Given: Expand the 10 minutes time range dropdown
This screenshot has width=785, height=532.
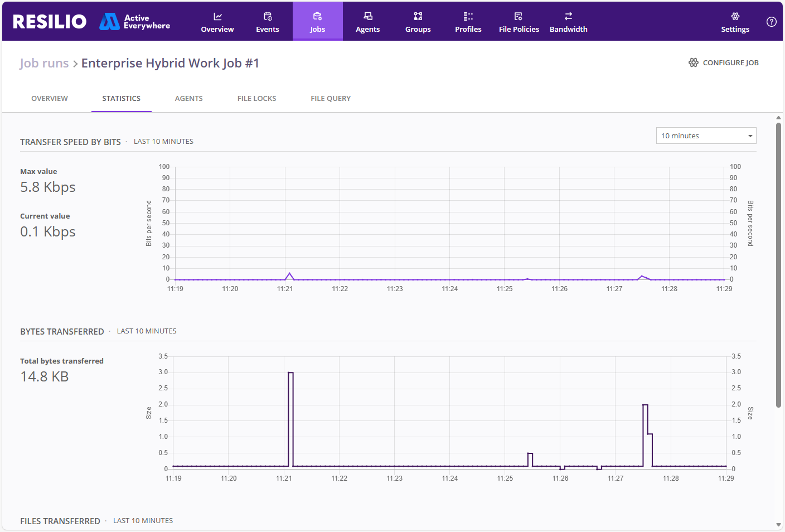Looking at the screenshot, I should click(706, 136).
